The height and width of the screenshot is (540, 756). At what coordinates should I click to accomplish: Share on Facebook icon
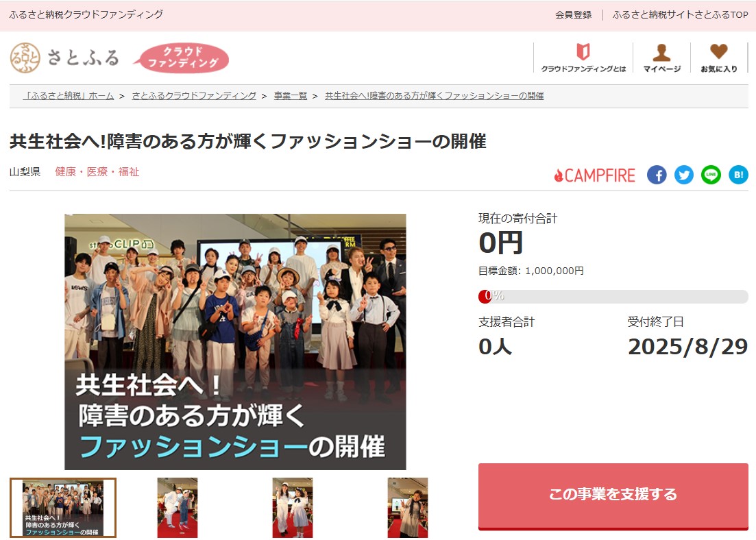coord(657,175)
